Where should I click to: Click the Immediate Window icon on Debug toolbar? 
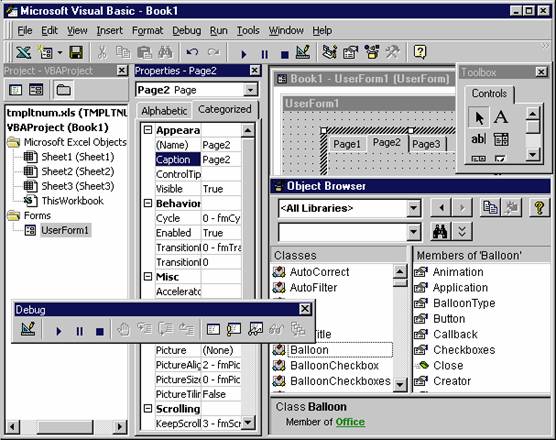(234, 329)
